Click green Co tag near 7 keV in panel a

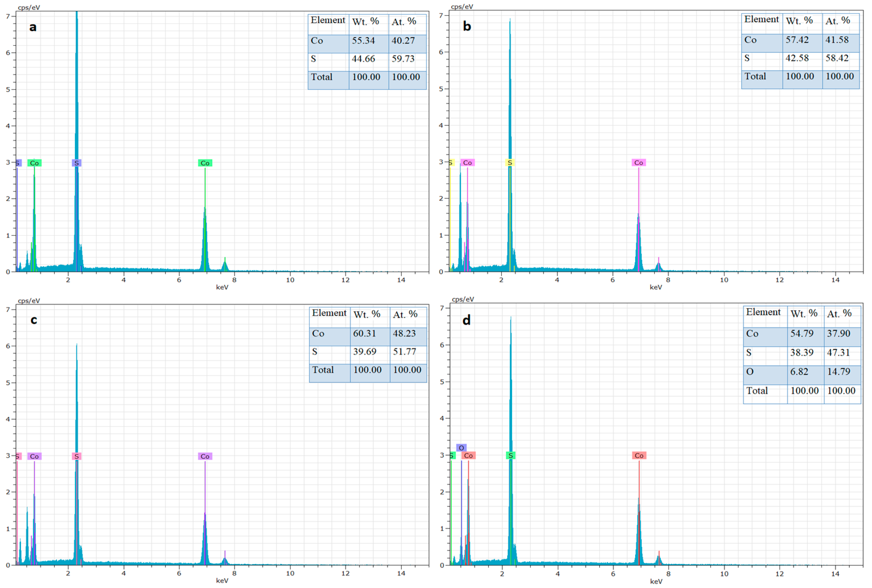(x=205, y=163)
